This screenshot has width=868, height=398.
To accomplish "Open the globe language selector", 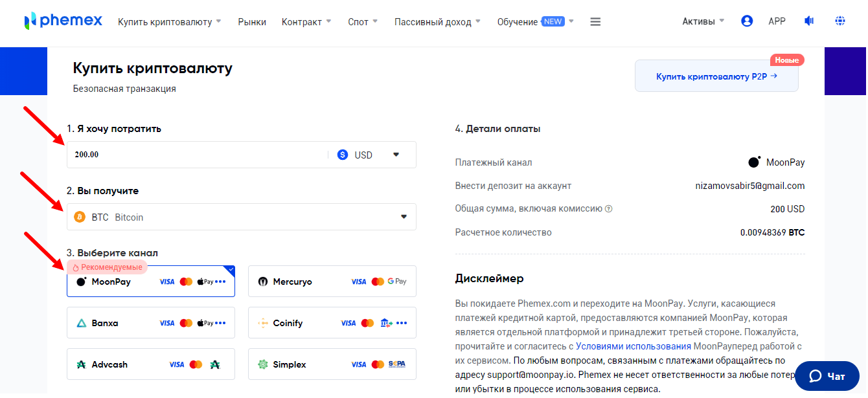I will pyautogui.click(x=840, y=21).
